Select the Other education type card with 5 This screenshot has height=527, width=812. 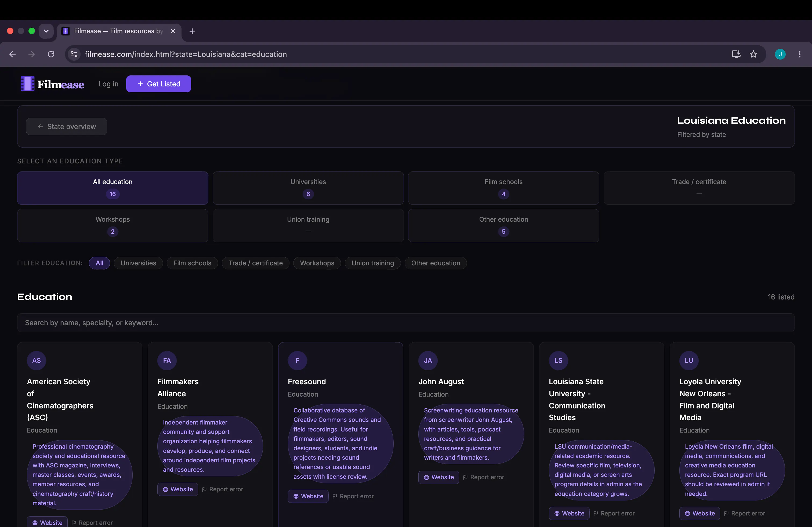click(x=503, y=225)
